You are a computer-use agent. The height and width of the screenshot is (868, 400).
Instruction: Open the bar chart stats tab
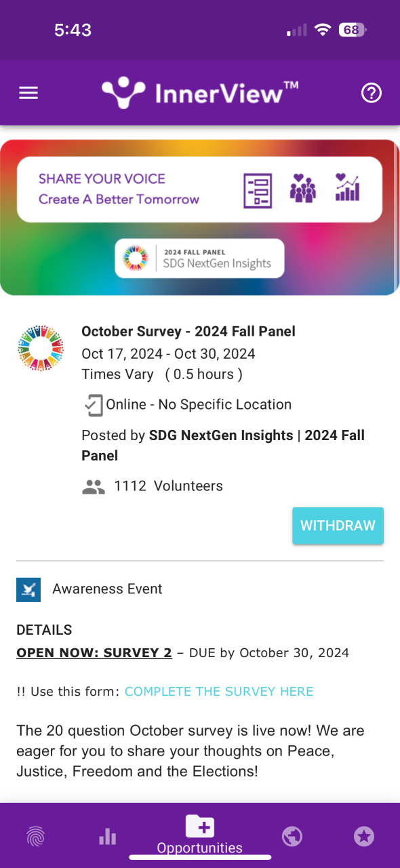pos(108,837)
